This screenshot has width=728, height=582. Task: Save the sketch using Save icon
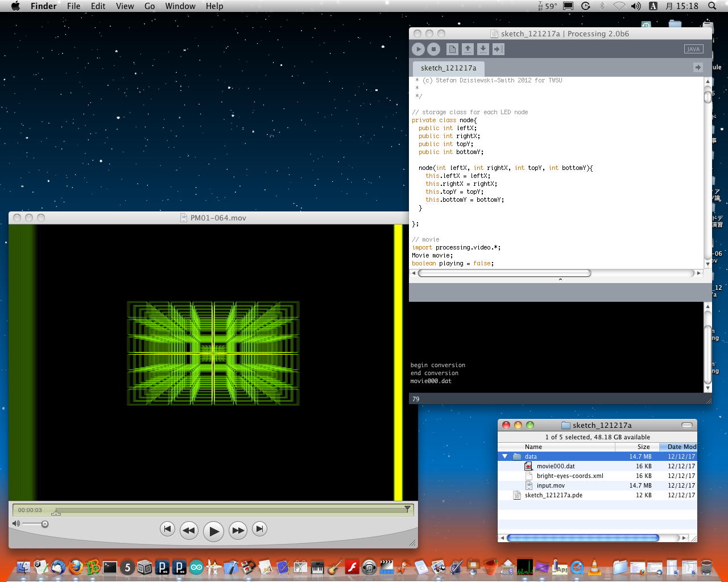(483, 49)
